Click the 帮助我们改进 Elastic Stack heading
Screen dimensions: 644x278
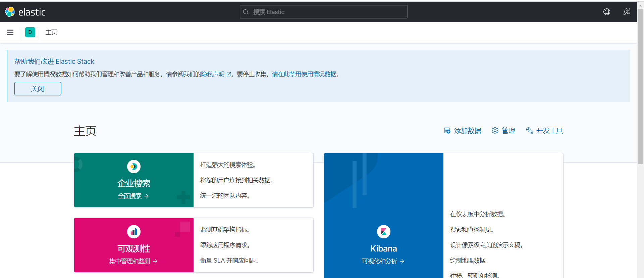(x=54, y=61)
